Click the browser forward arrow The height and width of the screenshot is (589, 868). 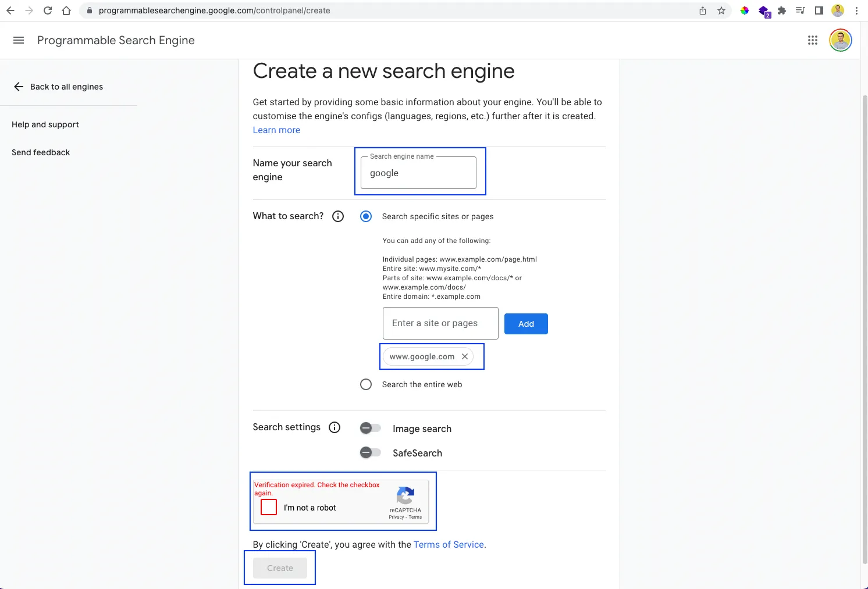[29, 10]
